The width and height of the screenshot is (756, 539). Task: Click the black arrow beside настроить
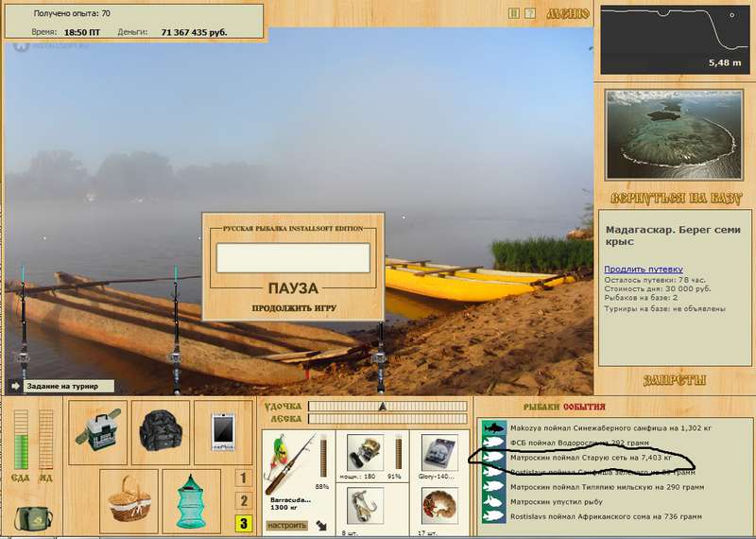321,526
